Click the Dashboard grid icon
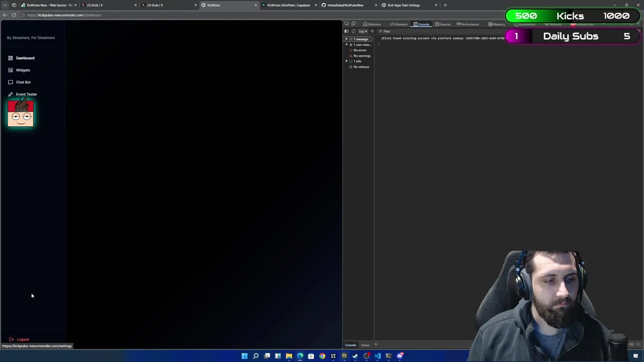Screen dimensions: 644x362 click(10, 58)
